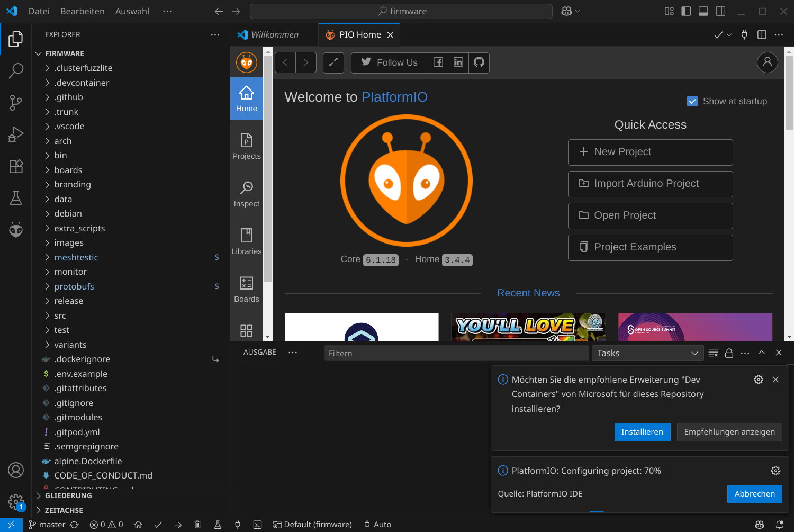
Task: Start PlatformIO Upload from the status bar arrow
Action: click(x=178, y=524)
